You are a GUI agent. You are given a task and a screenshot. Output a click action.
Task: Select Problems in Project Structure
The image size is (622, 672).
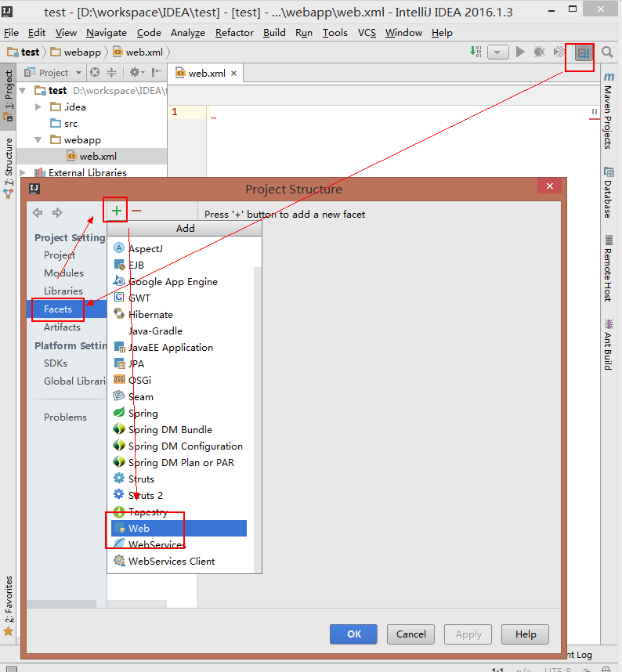[65, 417]
